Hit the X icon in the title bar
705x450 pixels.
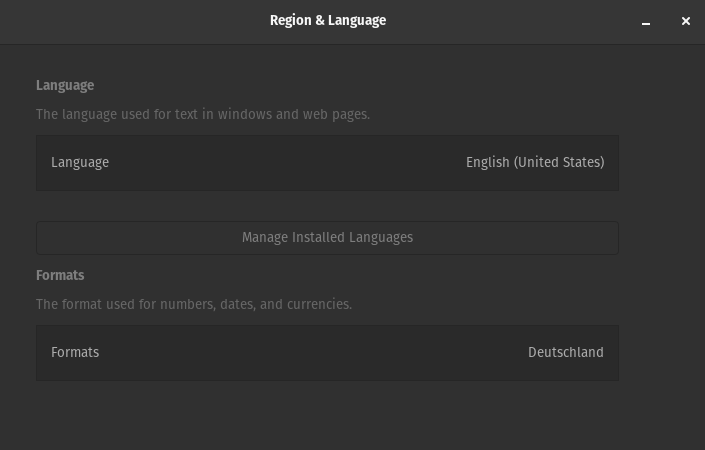pyautogui.click(x=685, y=21)
